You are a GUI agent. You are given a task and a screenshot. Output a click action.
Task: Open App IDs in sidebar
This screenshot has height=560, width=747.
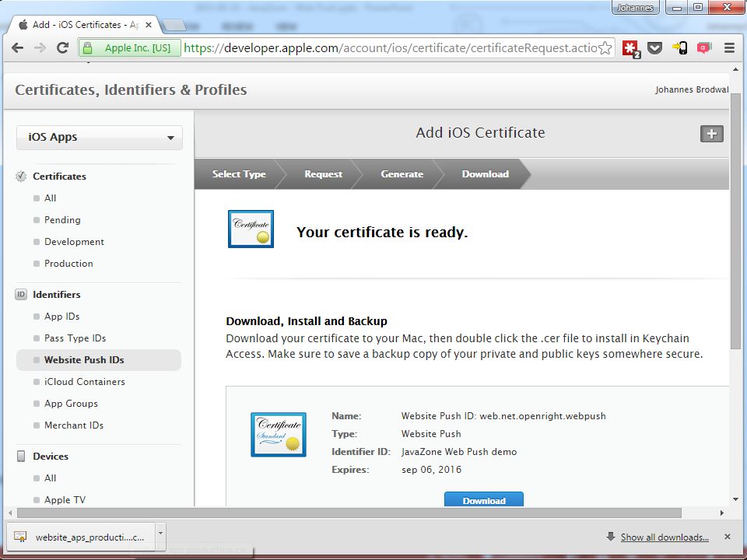[x=62, y=317]
